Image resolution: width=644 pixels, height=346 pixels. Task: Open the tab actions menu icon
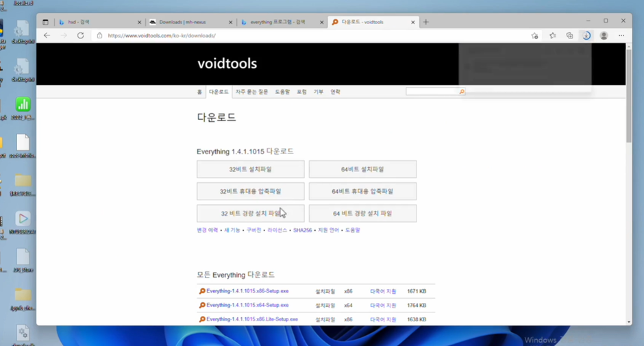(x=45, y=22)
